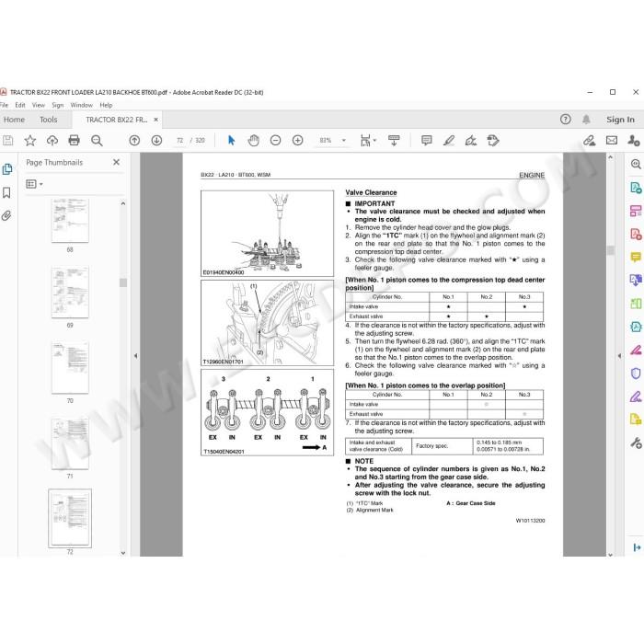Open Attachments paperclip panel
This screenshot has width=644, height=644.
6,215
